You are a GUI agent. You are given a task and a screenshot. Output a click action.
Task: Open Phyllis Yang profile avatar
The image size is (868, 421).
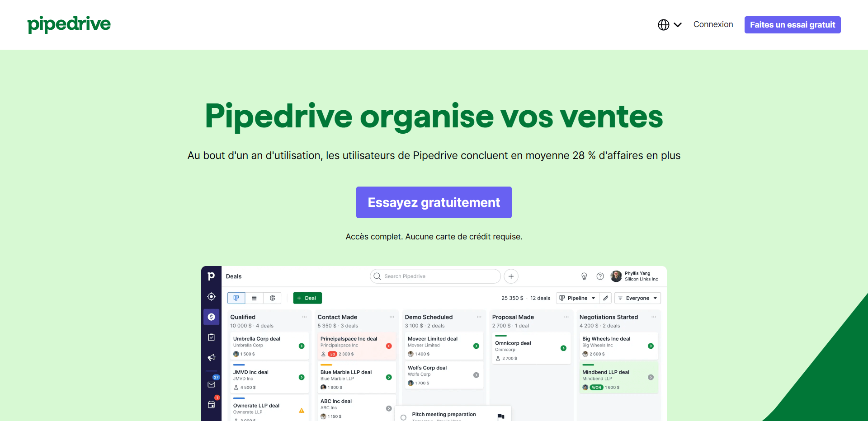click(x=616, y=276)
